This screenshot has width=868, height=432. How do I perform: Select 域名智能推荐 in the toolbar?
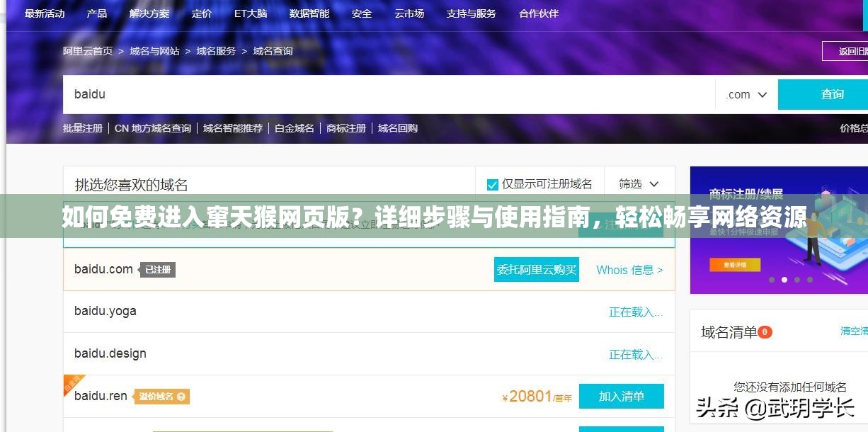pos(232,128)
